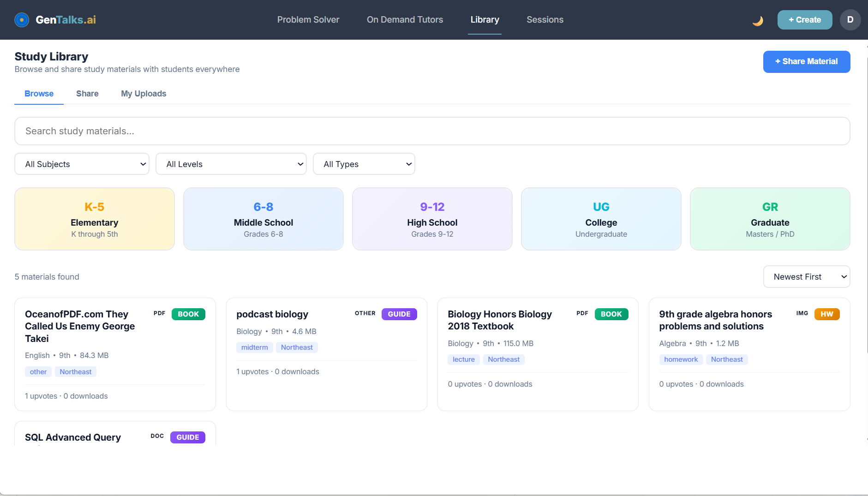Click the Northeast tag on the OceanofPDF card

click(x=76, y=372)
